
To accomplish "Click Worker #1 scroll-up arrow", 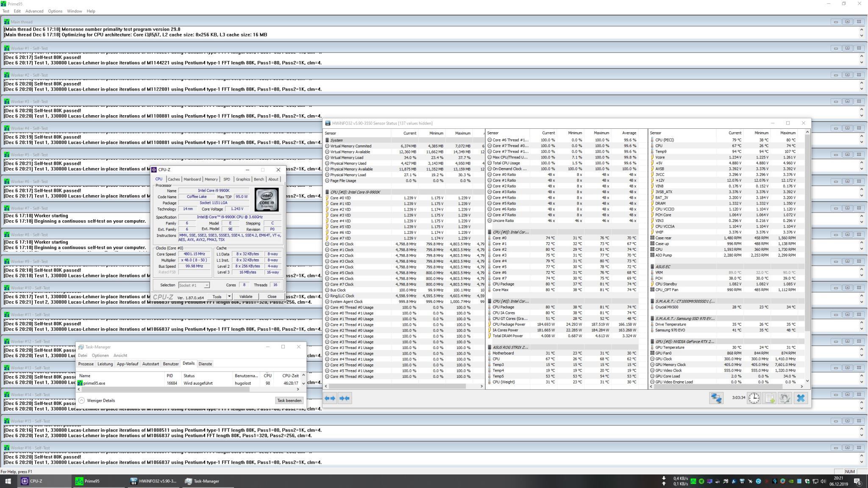I will pos(862,56).
